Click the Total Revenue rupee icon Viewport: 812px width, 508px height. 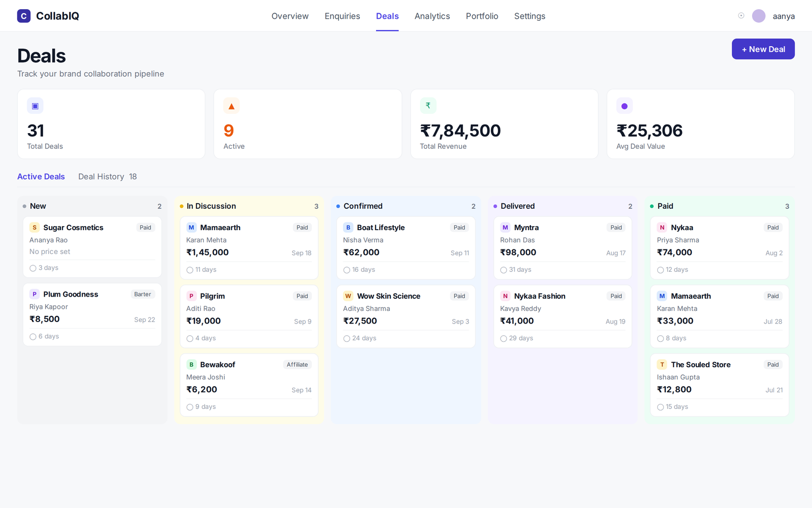428,106
